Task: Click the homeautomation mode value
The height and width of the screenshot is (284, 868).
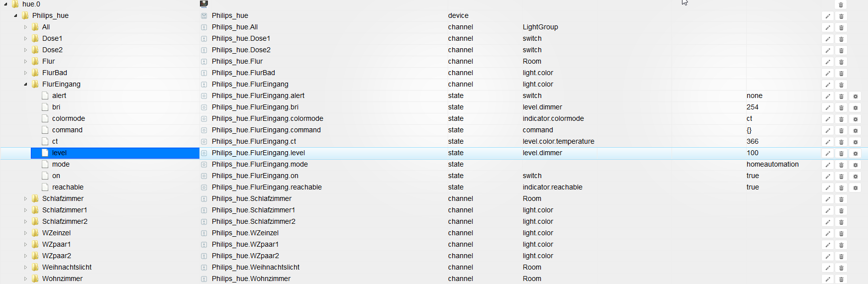Action: coord(772,164)
